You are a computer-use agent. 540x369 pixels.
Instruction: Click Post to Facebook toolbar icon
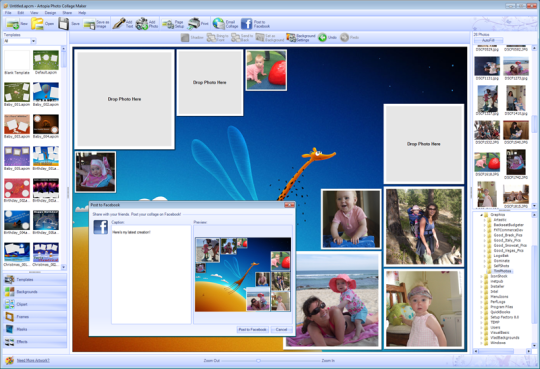coord(246,24)
